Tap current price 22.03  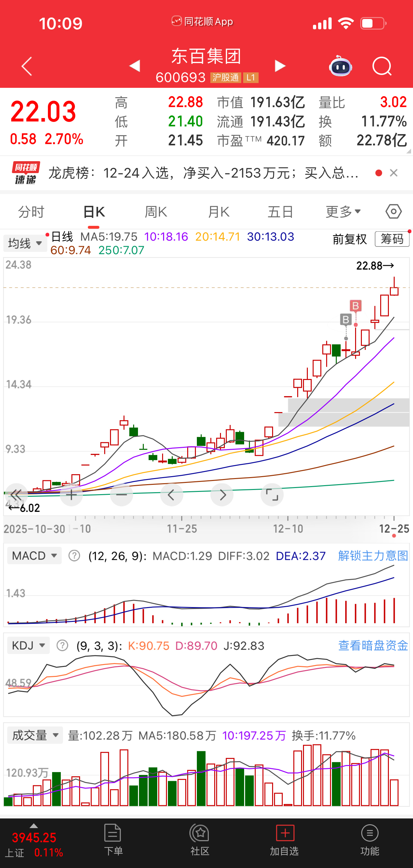[x=43, y=112]
